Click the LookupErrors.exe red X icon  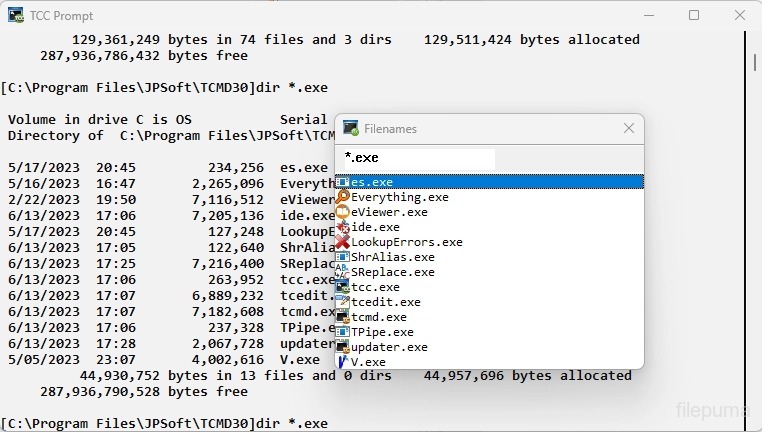[x=342, y=242]
